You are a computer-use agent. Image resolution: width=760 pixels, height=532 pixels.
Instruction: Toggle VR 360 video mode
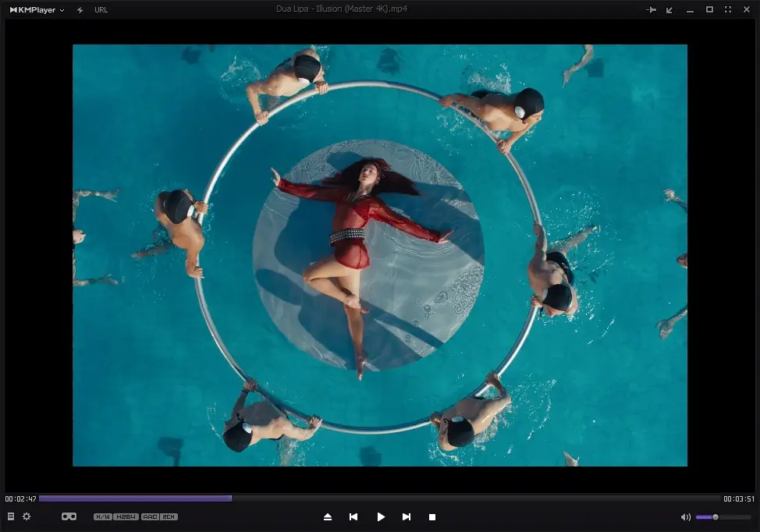tap(69, 516)
